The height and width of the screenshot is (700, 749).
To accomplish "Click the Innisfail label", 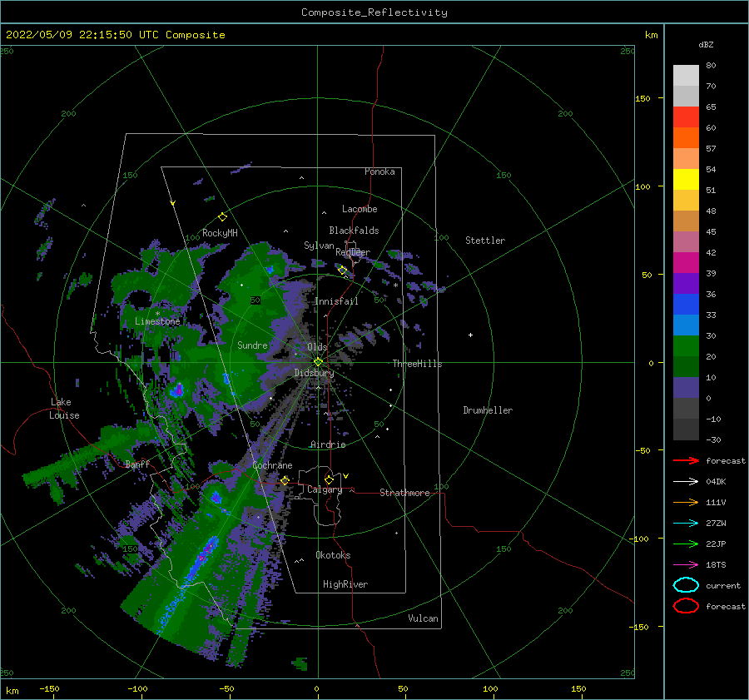I will coord(336,301).
